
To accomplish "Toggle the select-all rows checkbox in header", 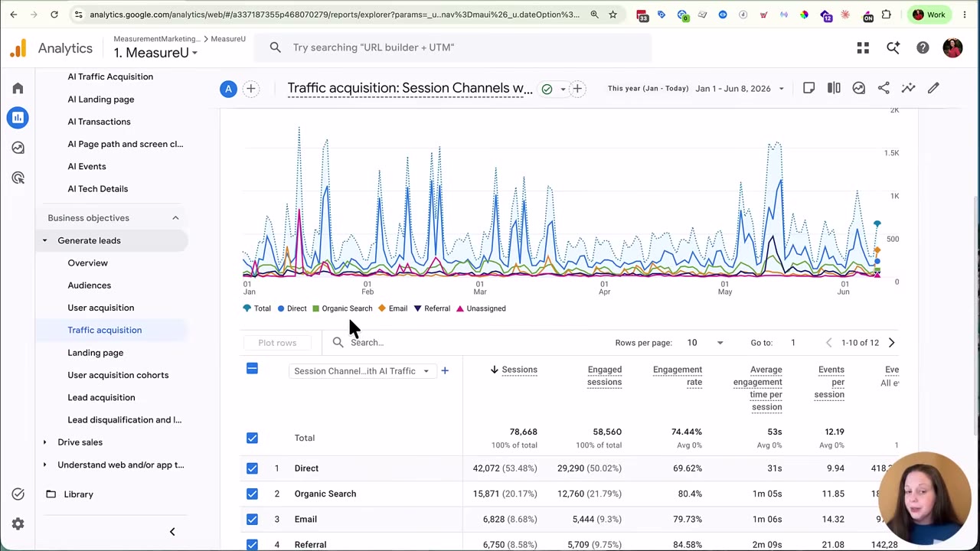I will click(x=252, y=369).
